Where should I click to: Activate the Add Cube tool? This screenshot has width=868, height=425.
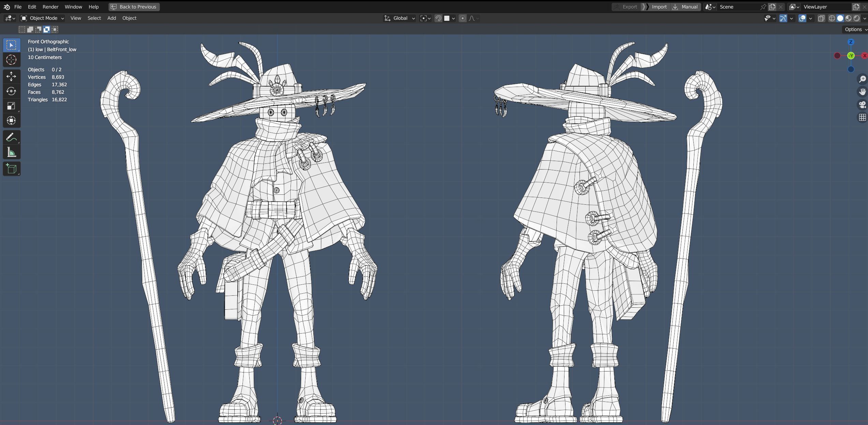(12, 169)
